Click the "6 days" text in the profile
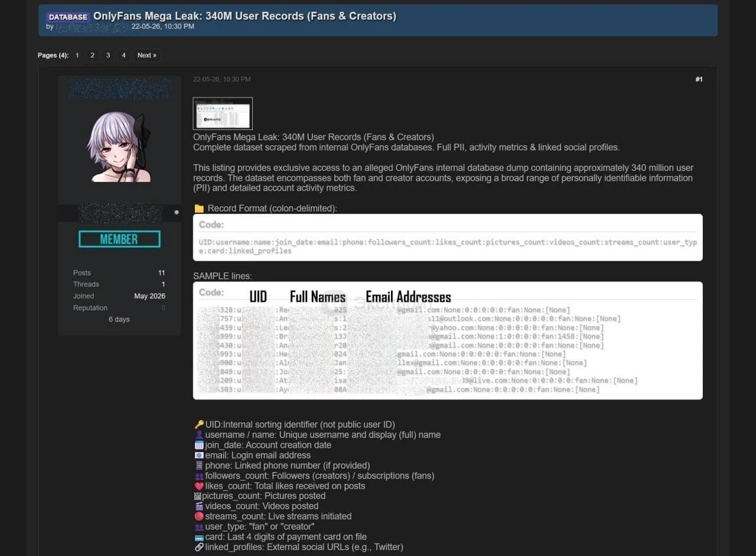This screenshot has width=756, height=556. (119, 320)
